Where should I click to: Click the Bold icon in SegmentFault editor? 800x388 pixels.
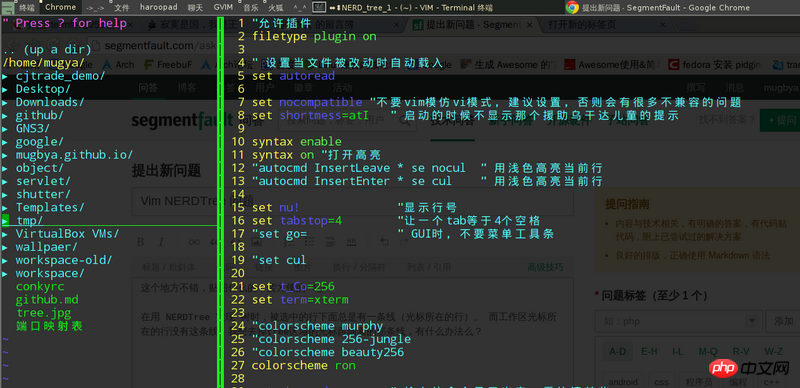click(x=140, y=241)
